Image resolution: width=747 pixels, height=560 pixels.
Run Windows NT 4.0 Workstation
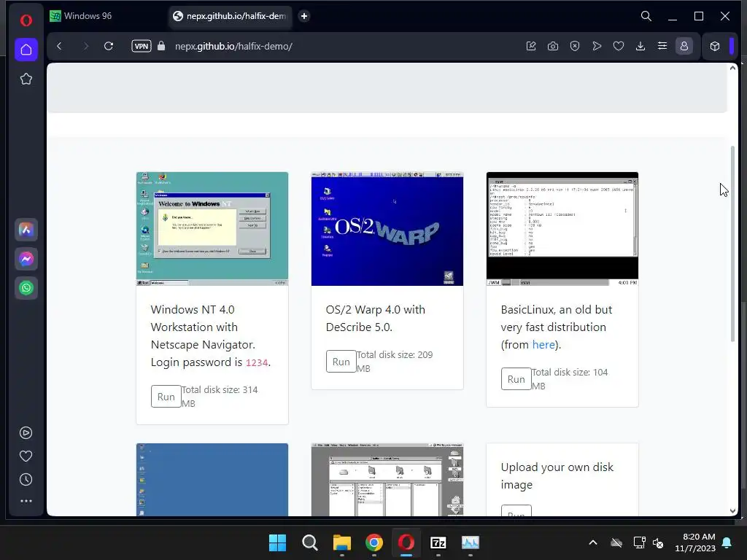pos(166,396)
